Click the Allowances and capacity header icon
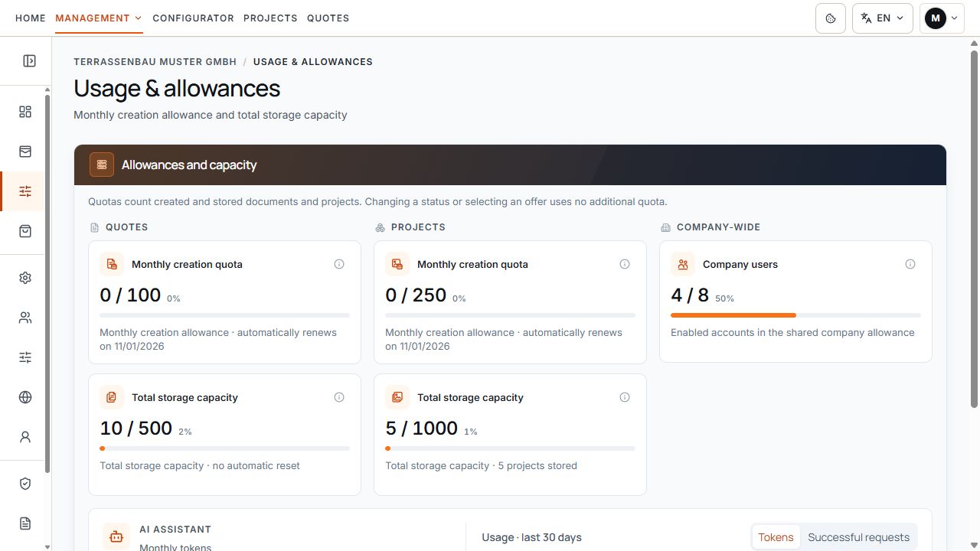The width and height of the screenshot is (980, 551). [102, 165]
